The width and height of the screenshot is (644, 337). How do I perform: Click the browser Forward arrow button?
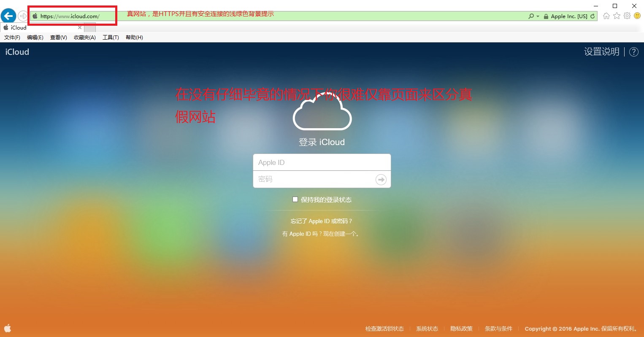coord(23,16)
